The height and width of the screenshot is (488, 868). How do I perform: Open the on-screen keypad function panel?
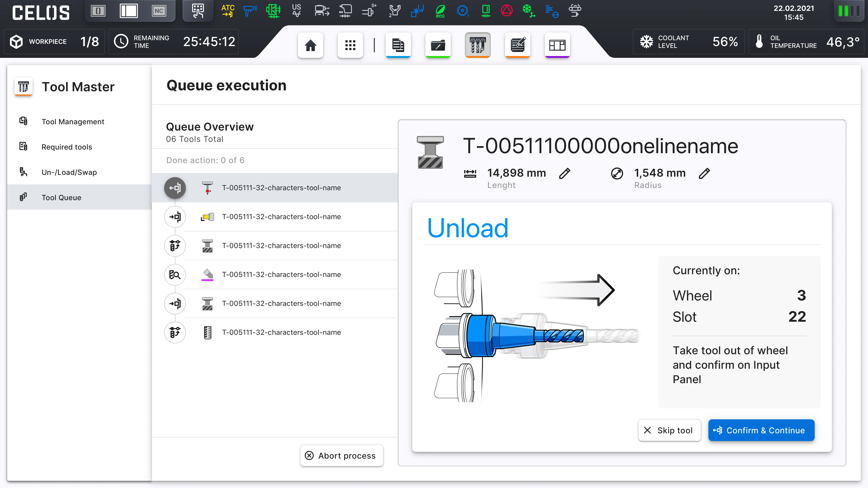tap(198, 11)
